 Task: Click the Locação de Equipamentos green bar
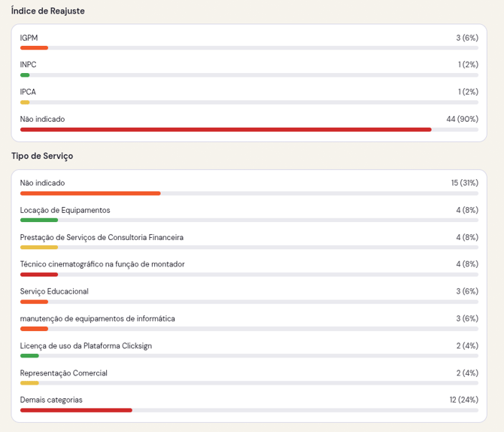[39, 221]
